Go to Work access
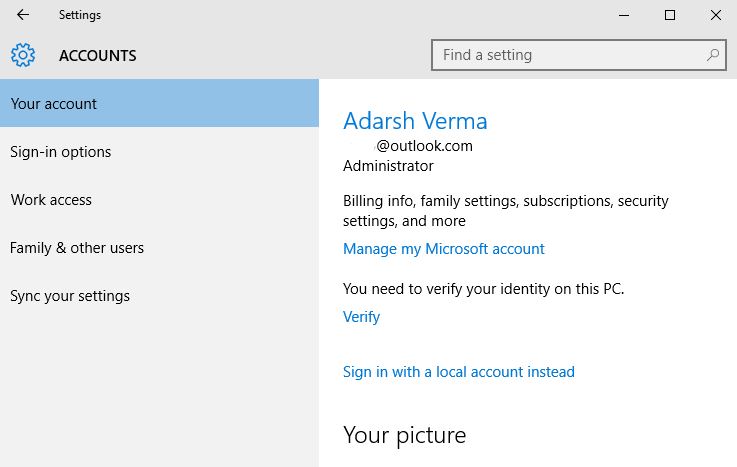737x467 pixels. point(51,200)
